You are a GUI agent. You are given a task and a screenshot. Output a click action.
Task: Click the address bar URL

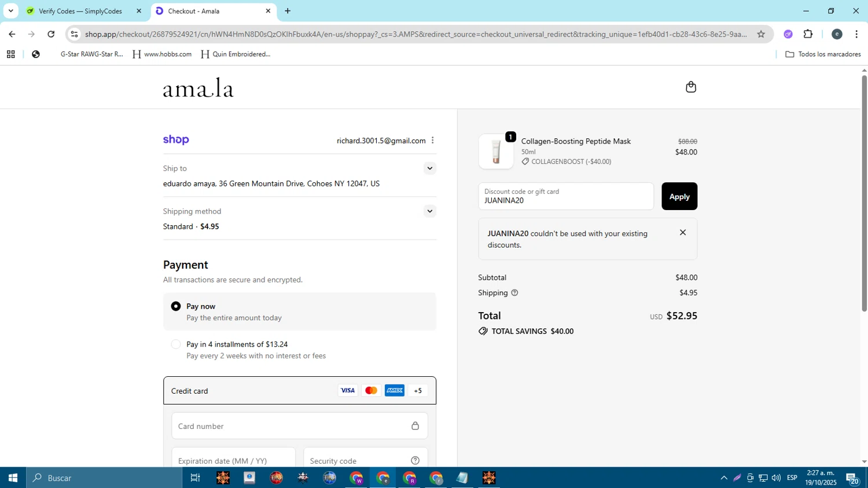(x=415, y=34)
